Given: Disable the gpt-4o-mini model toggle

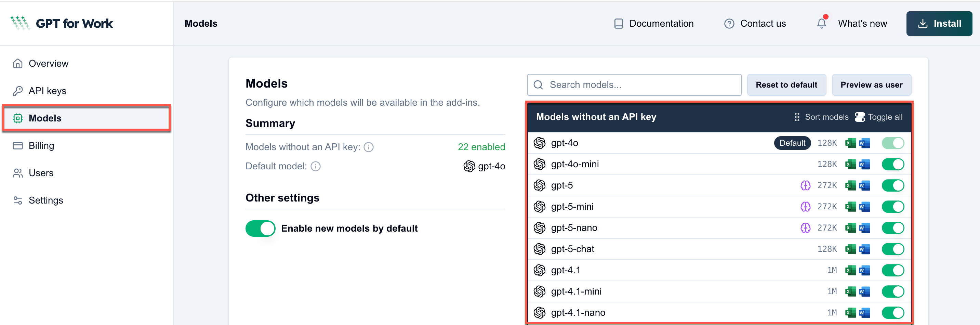Looking at the screenshot, I should 892,165.
